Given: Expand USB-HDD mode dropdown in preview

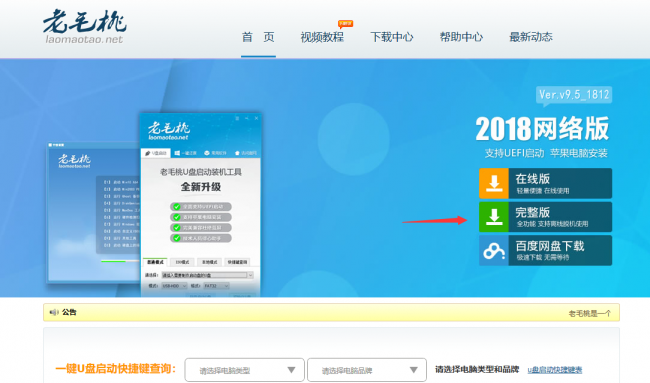Looking at the screenshot, I should pos(174,286).
